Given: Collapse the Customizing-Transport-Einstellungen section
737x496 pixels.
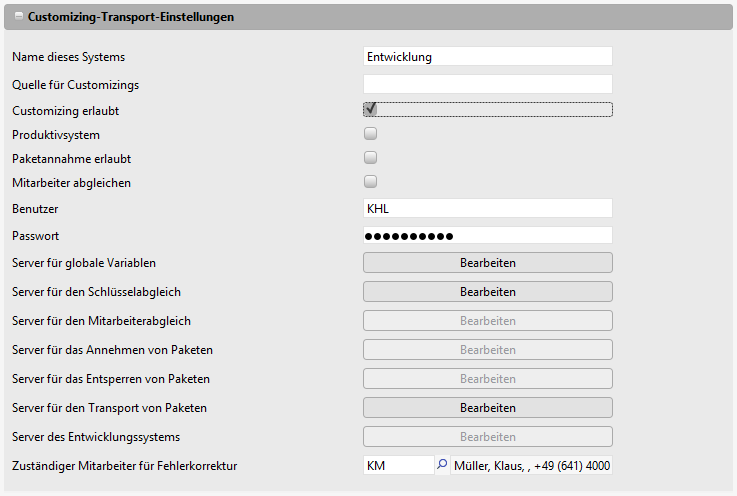Looking at the screenshot, I should click(x=19, y=17).
